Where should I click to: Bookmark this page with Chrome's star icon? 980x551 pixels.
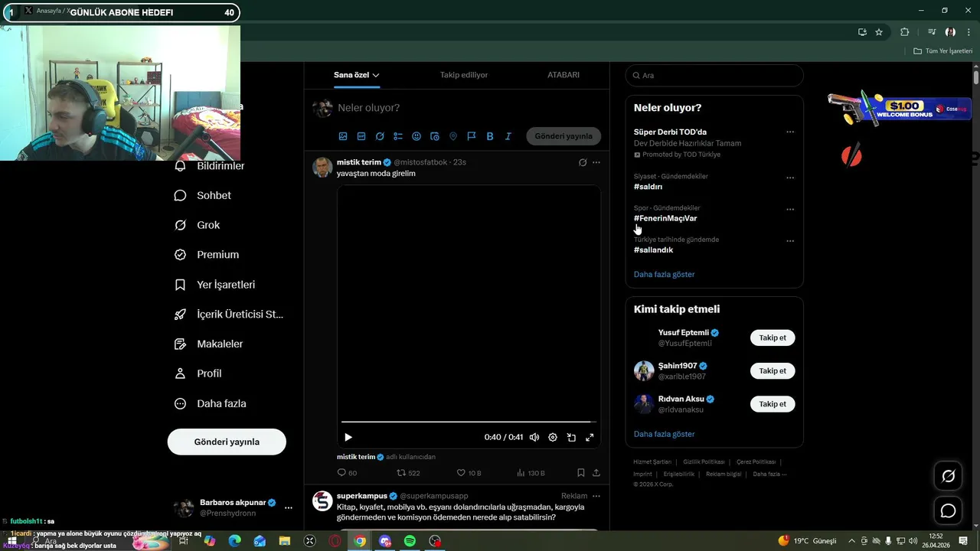[x=879, y=32]
